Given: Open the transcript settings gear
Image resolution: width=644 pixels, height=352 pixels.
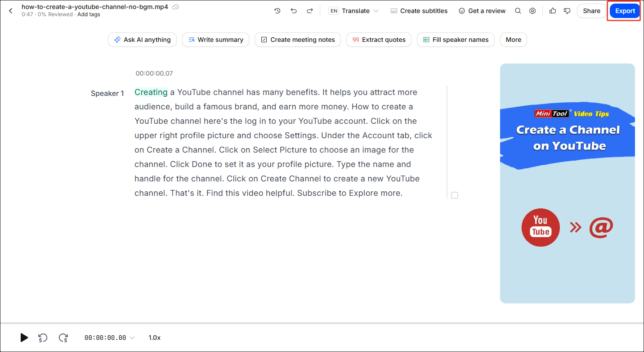Looking at the screenshot, I should click(532, 10).
